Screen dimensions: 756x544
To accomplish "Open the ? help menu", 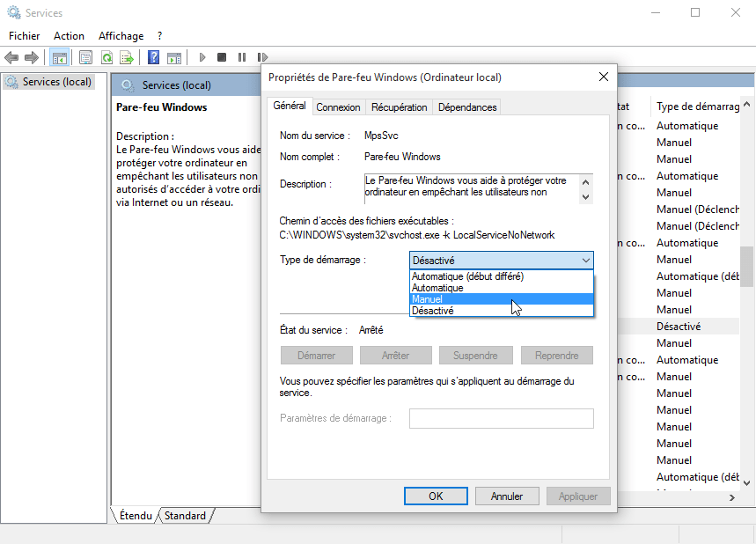I will 159,36.
